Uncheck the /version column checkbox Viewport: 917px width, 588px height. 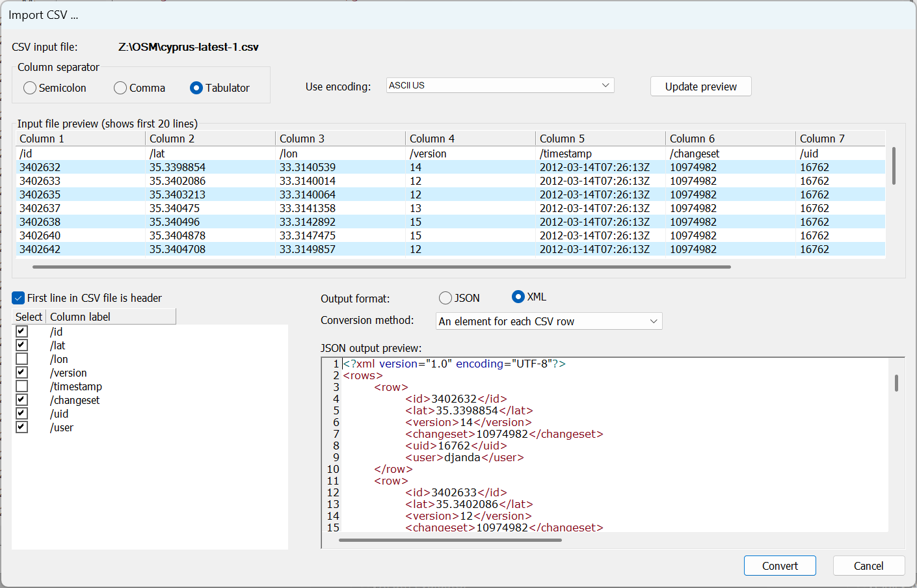(22, 372)
